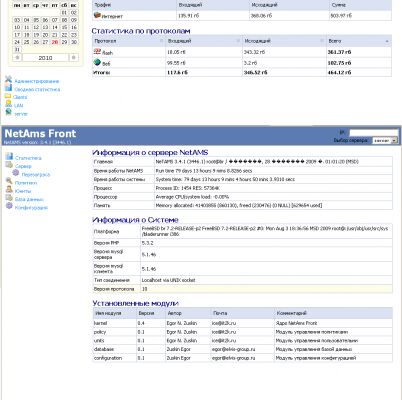Click the flash protocol icon

97,51
